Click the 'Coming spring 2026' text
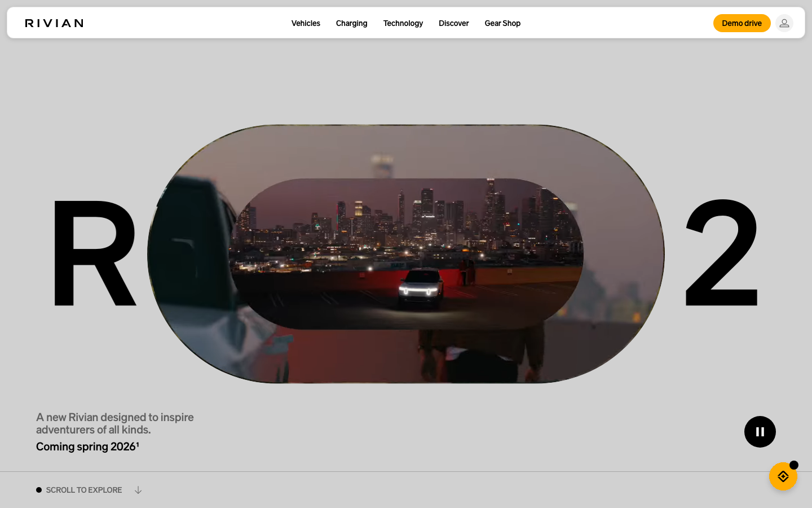This screenshot has width=812, height=508. 87,446
